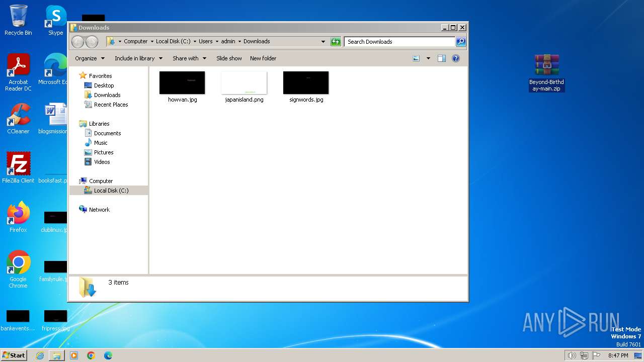This screenshot has height=362, width=644.
Task: Launch Firefox from the desktop
Action: [18, 217]
